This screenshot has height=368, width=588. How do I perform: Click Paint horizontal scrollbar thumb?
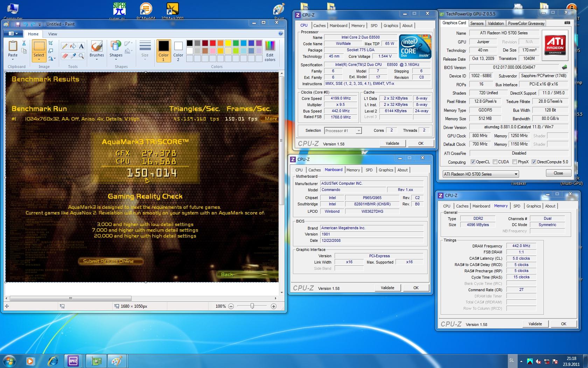click(x=71, y=298)
